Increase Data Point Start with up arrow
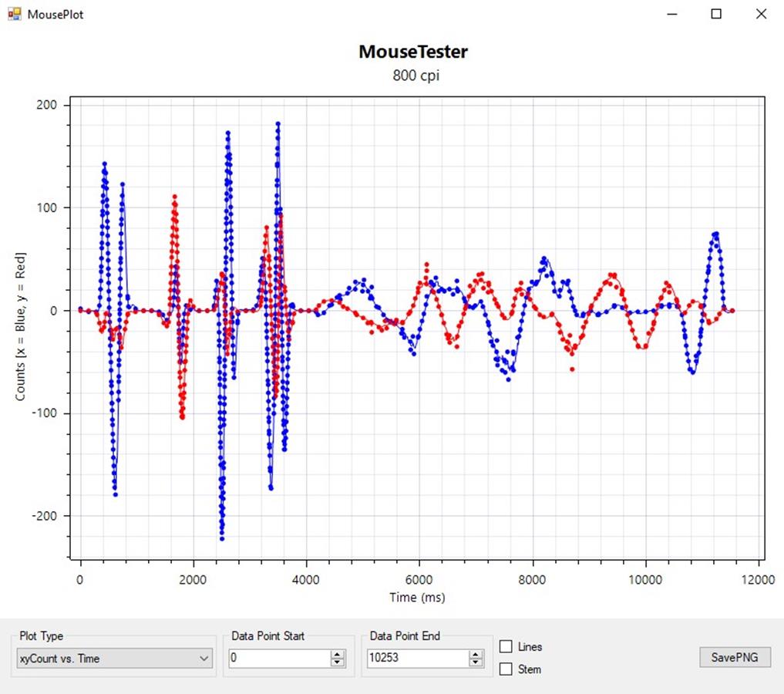 tap(337, 655)
